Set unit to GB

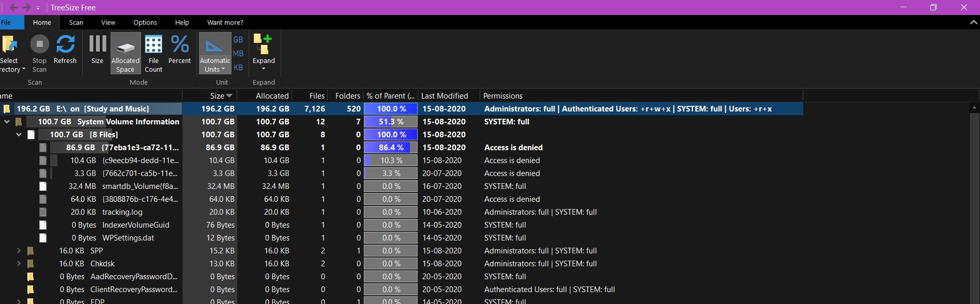pos(238,40)
